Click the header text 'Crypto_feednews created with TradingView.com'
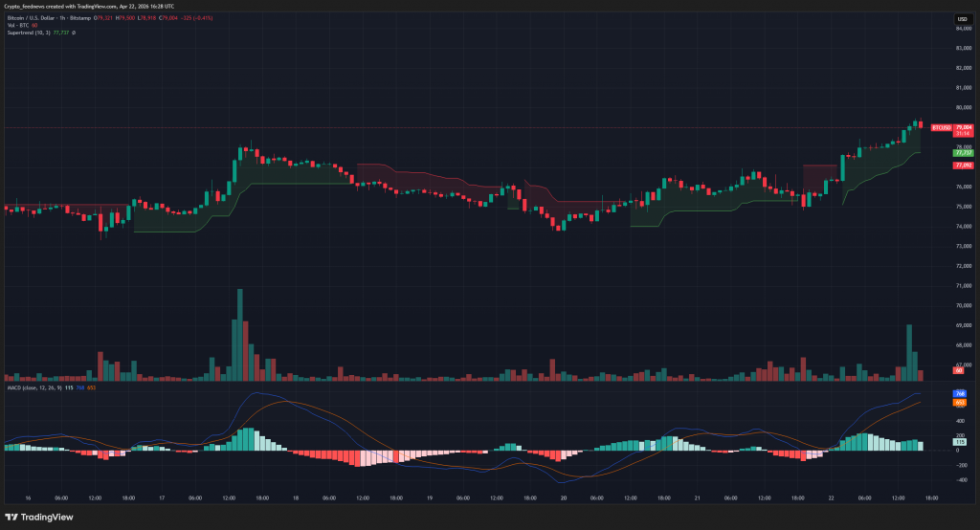The height and width of the screenshot is (530, 980). tap(60, 7)
